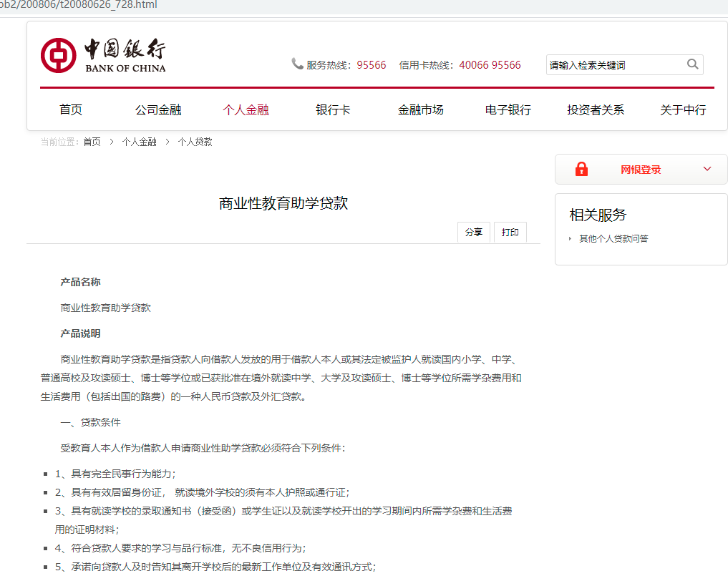Click the 打印 print button
Image resolution: width=728 pixels, height=576 pixels.
(x=510, y=233)
